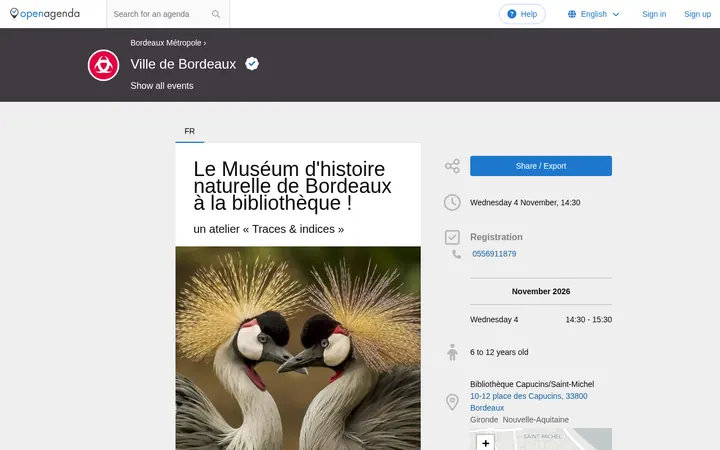Open the OpenAgenda home logo
720x450 pixels.
click(45, 14)
